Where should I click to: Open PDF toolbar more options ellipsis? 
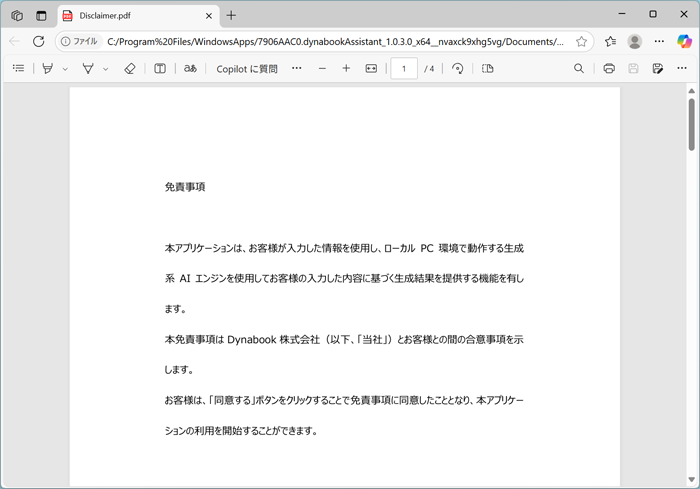(682, 68)
